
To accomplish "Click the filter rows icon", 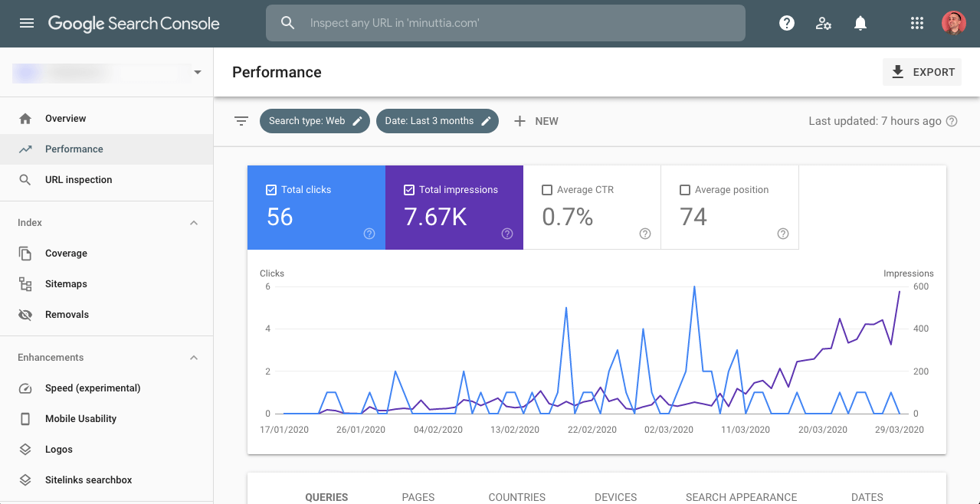I will [x=241, y=121].
